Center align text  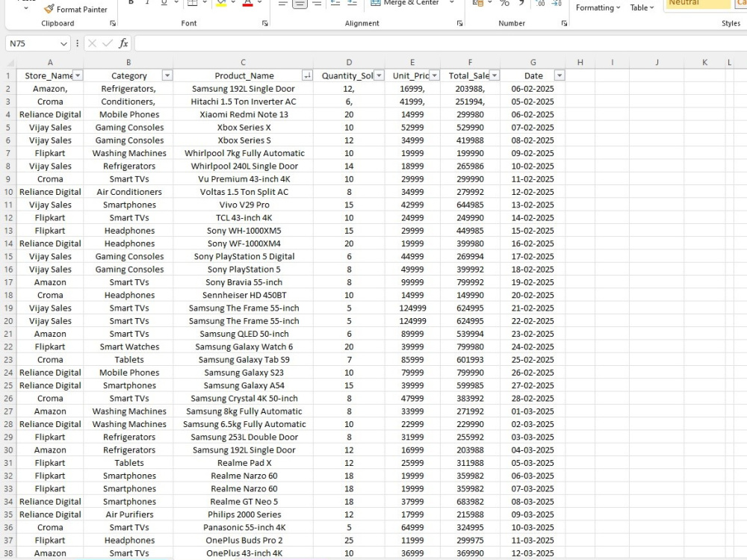click(x=300, y=3)
